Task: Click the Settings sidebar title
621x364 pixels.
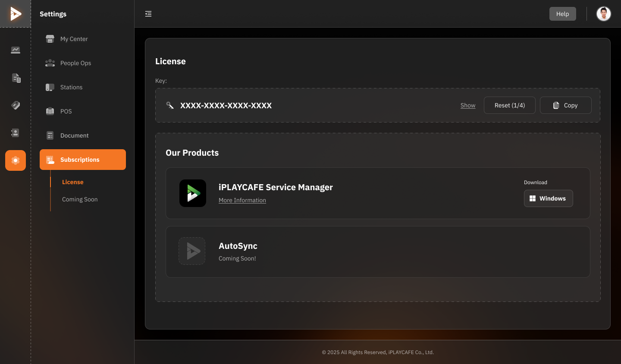Action: click(x=53, y=14)
